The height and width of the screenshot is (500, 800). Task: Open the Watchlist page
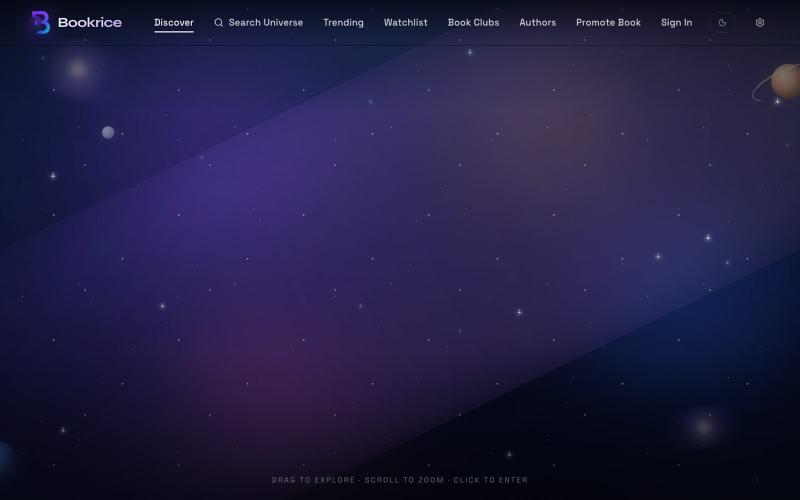[x=406, y=22]
